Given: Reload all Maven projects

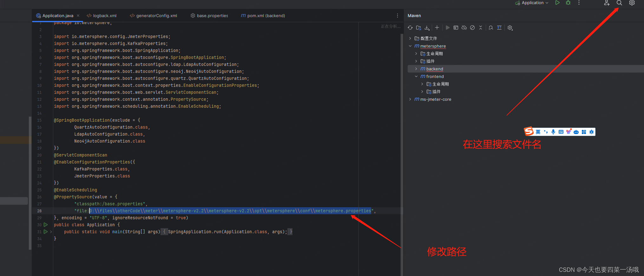Looking at the screenshot, I should coord(410,28).
